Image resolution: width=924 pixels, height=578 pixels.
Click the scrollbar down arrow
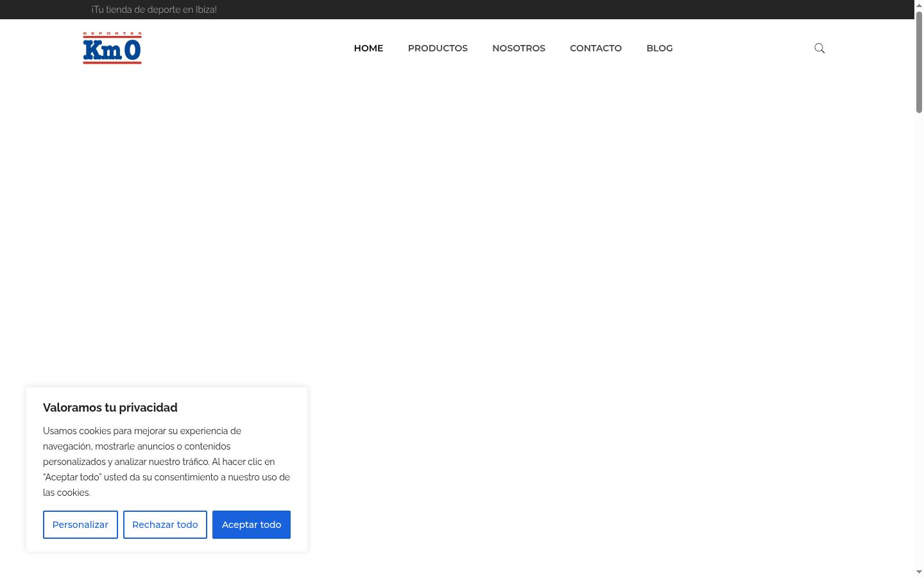click(x=919, y=572)
